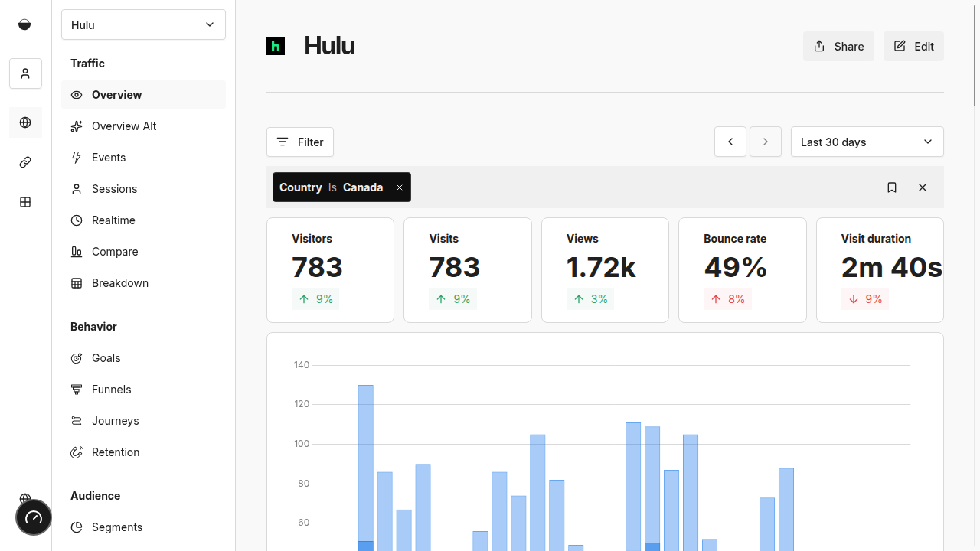Click the speedometer floating button

click(x=34, y=518)
